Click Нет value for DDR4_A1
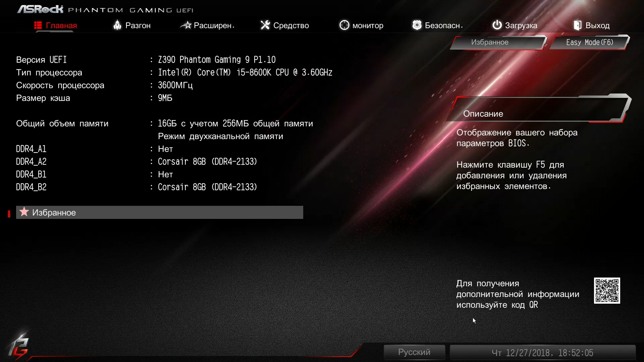 click(x=165, y=149)
